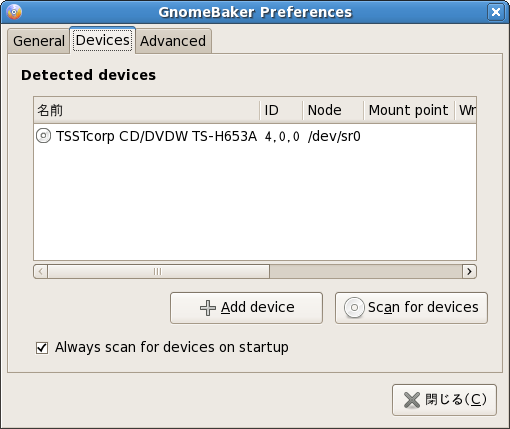Click the GnomeBaker disc icon in title bar
The width and height of the screenshot is (510, 429).
point(14,12)
